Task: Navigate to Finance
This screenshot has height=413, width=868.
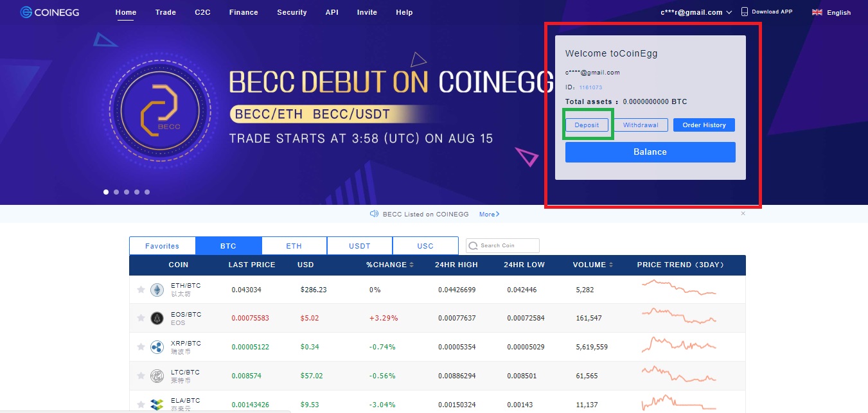Action: pyautogui.click(x=244, y=12)
